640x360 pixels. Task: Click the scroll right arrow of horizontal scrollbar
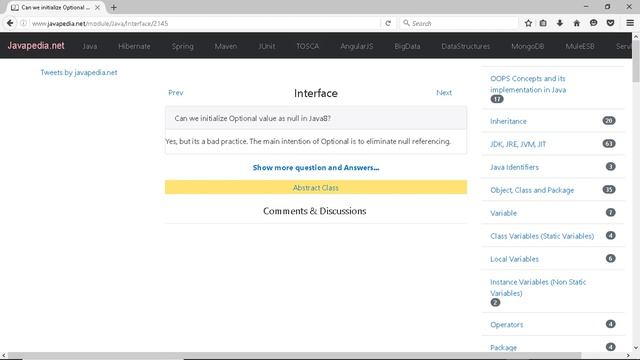(629, 356)
